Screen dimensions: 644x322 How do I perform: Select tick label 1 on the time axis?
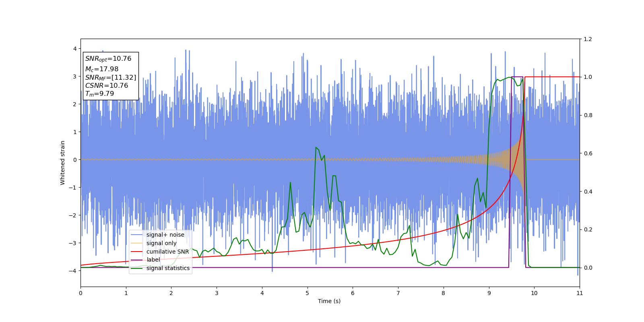126,293
